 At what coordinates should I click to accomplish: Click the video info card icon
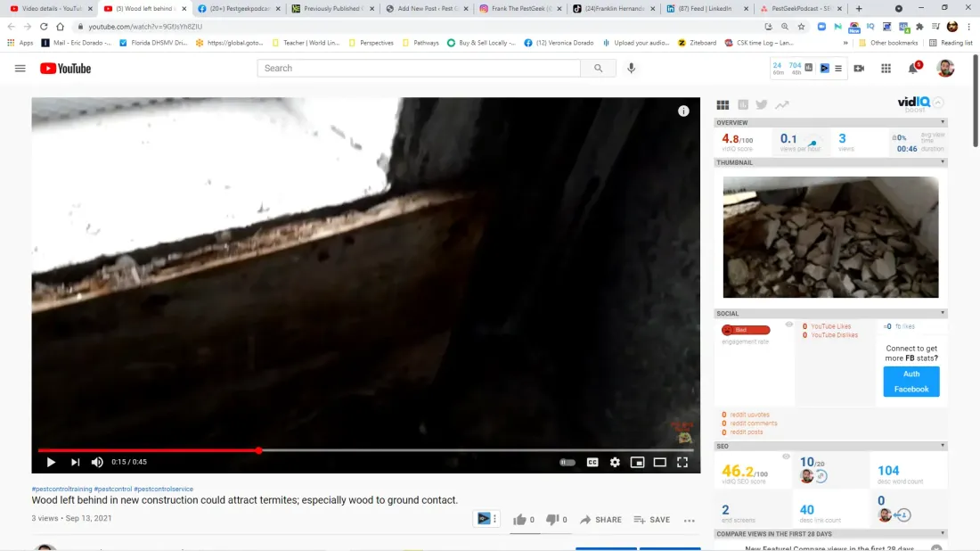683,111
